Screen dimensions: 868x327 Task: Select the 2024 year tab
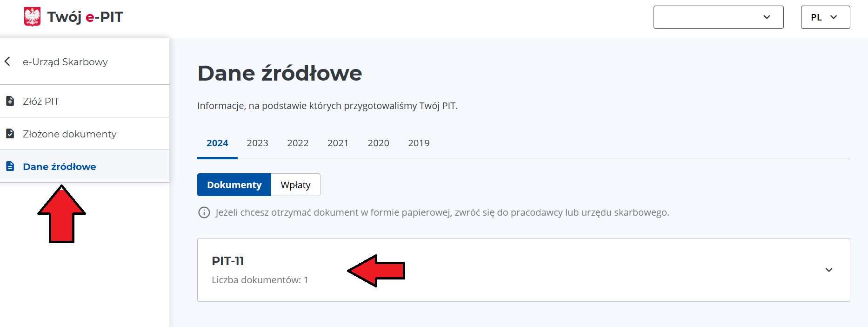(x=217, y=143)
